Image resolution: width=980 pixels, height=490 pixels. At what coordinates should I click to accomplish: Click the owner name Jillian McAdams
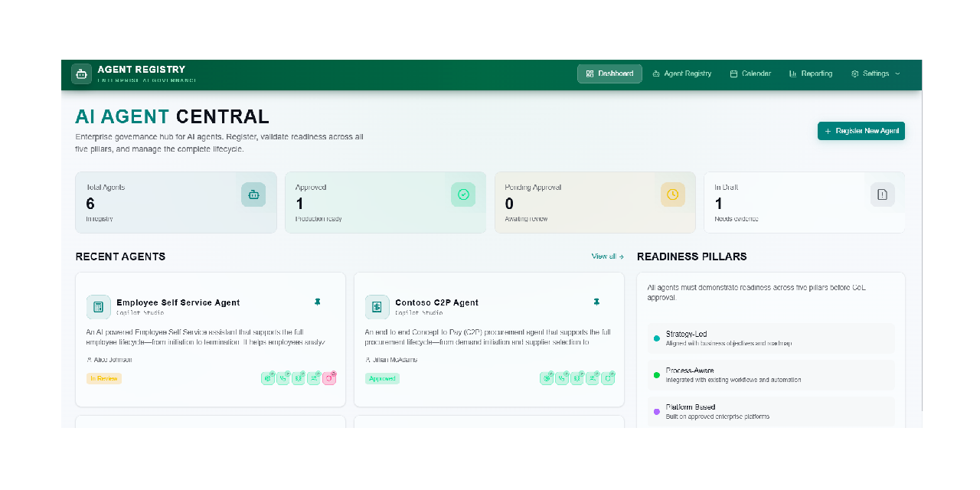click(x=396, y=359)
